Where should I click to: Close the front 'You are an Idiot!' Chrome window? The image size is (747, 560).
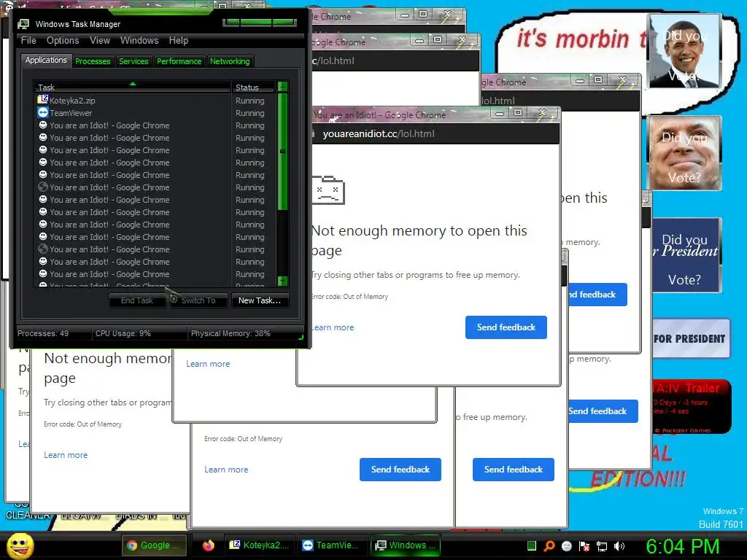click(x=543, y=112)
